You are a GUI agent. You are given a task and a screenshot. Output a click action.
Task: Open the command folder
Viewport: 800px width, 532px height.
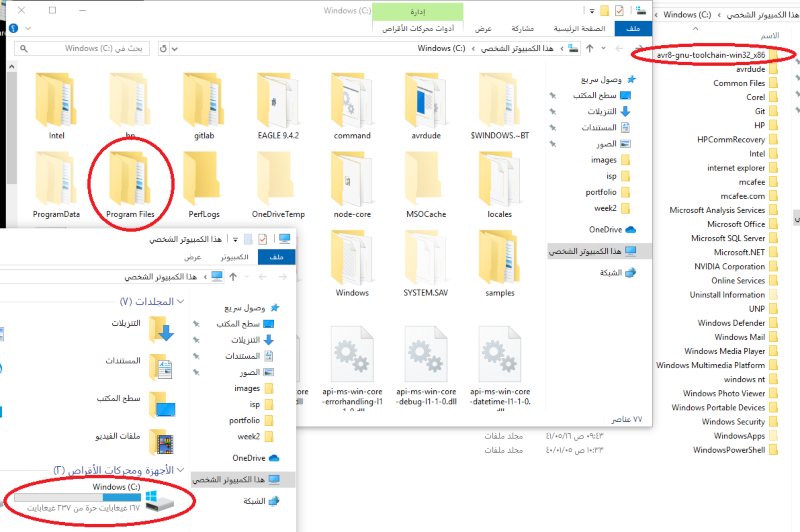tap(352, 107)
